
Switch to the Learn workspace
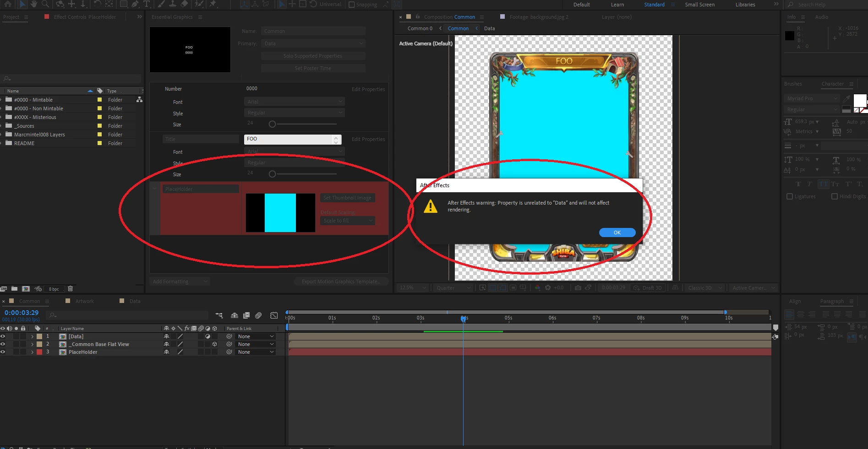(x=617, y=5)
